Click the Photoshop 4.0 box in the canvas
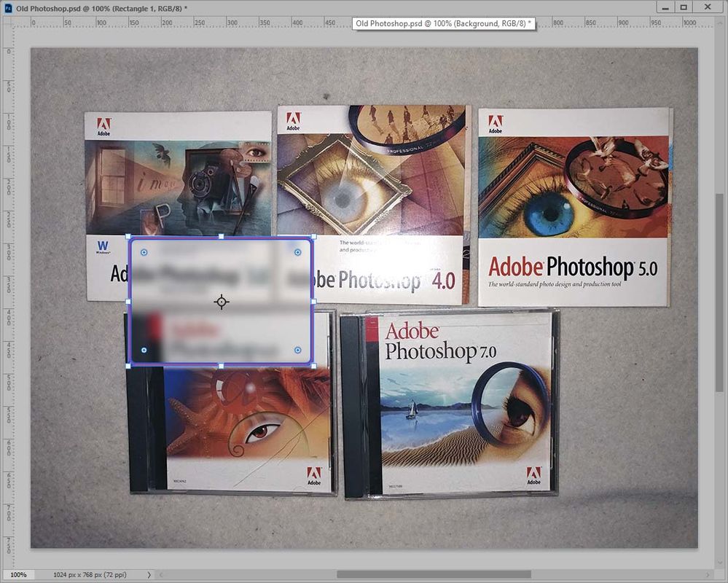This screenshot has width=728, height=583. click(x=375, y=204)
